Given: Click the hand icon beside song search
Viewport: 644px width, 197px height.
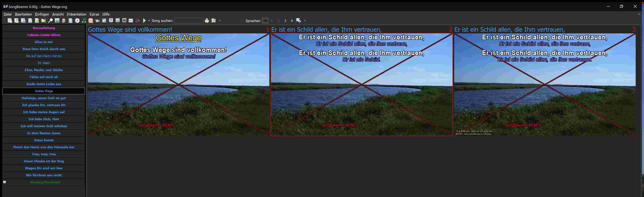Looking at the screenshot, I should pos(207,21).
